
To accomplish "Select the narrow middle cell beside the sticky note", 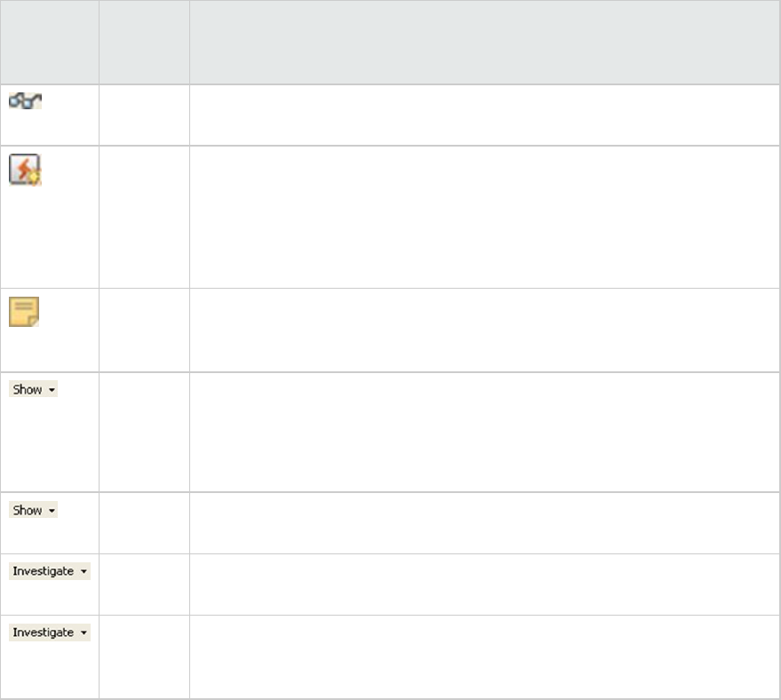I will (x=144, y=330).
